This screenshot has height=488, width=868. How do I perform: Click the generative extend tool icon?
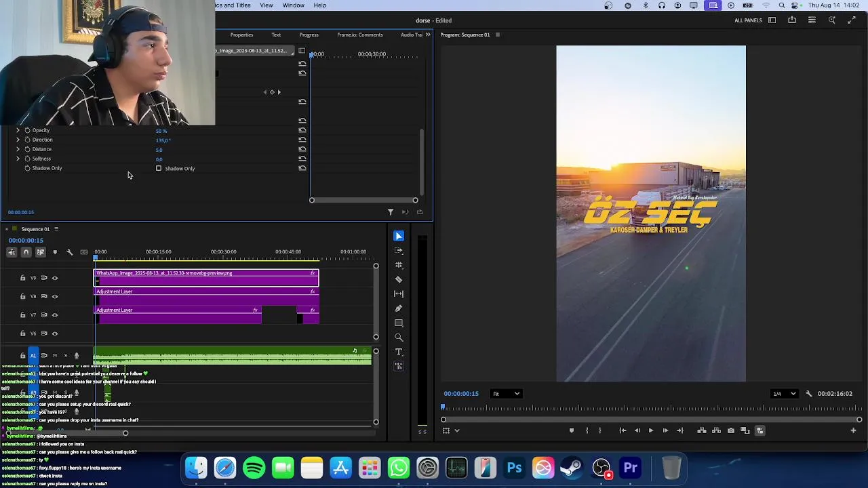click(399, 366)
